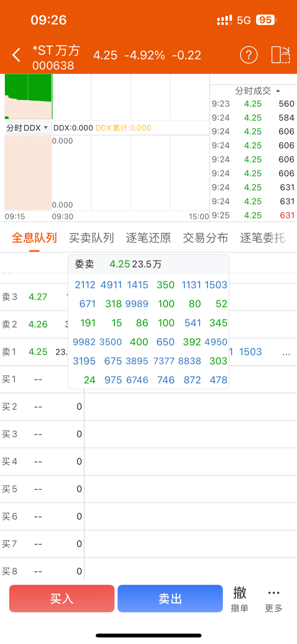Select the 买1 row
This screenshot has height=644, width=297.
click(x=148, y=380)
